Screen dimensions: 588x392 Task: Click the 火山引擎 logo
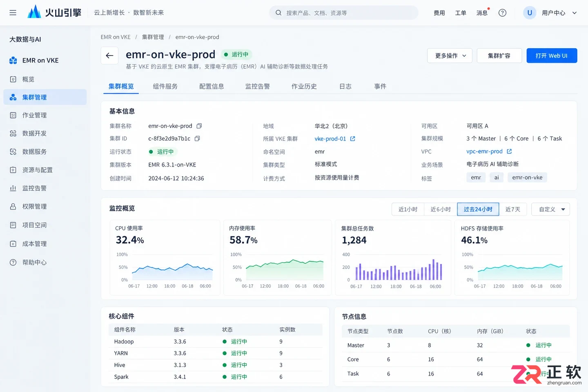click(x=54, y=12)
